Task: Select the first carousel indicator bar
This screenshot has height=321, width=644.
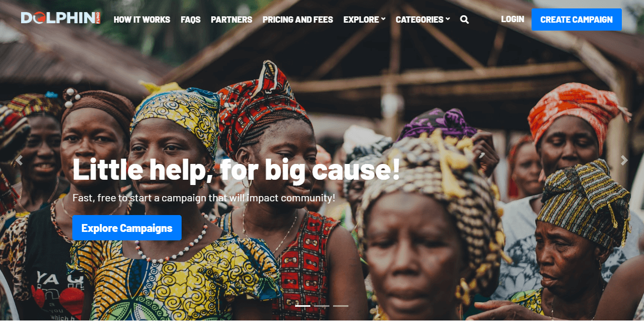Action: [x=302, y=306]
